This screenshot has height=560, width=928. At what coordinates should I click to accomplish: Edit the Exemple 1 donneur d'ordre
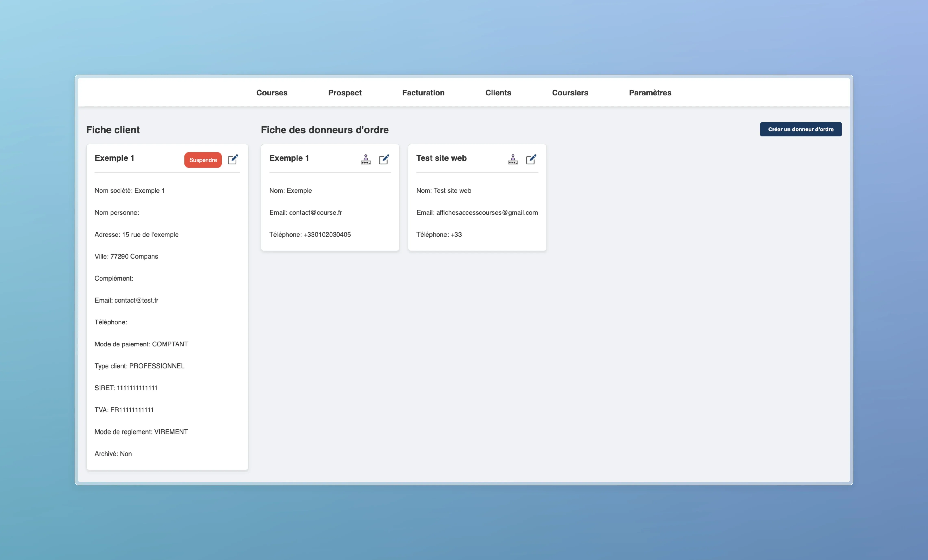click(384, 160)
